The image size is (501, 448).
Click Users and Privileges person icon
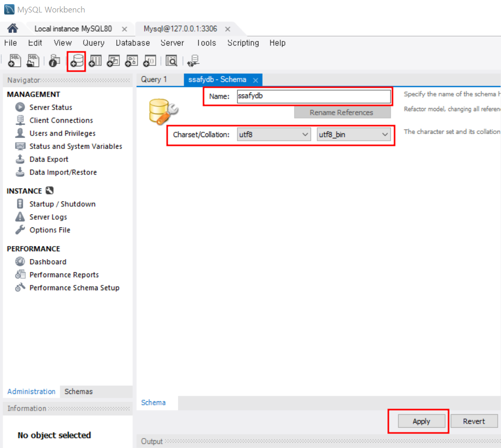[x=20, y=133]
